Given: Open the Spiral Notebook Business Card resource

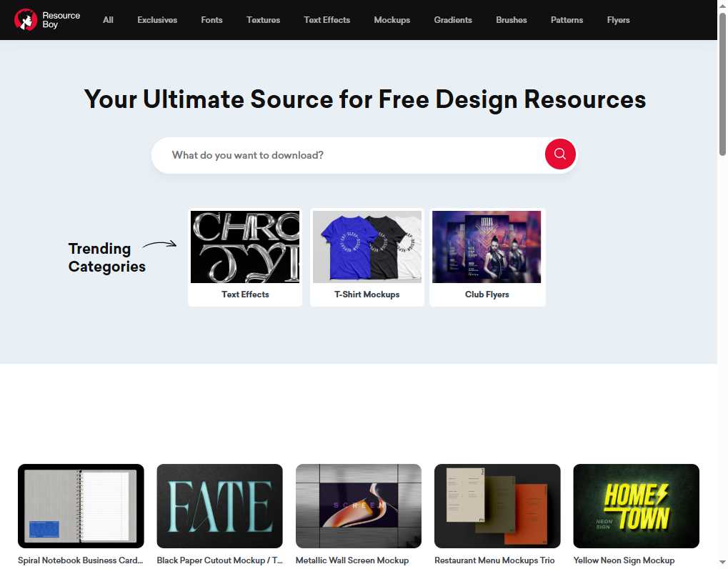Looking at the screenshot, I should pyautogui.click(x=81, y=505).
